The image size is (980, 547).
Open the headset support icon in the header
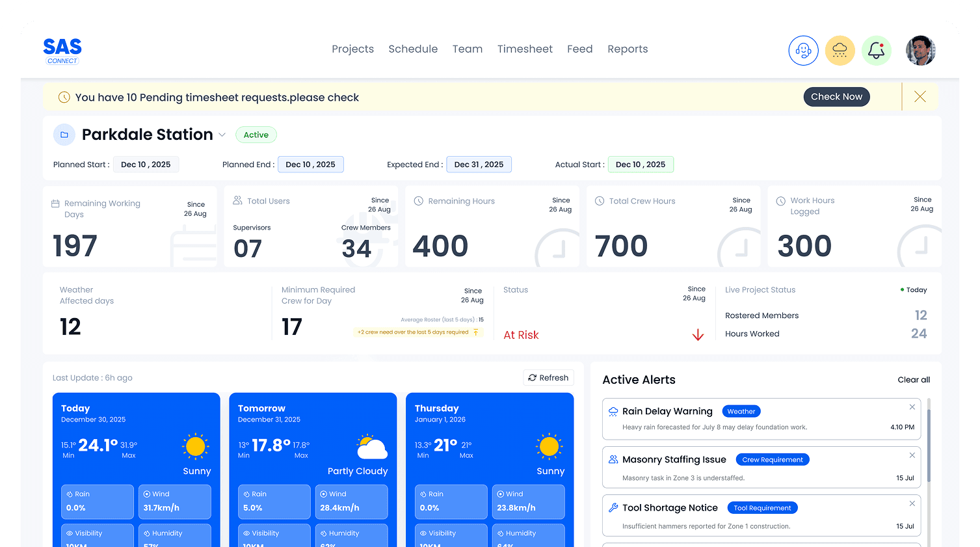point(803,50)
